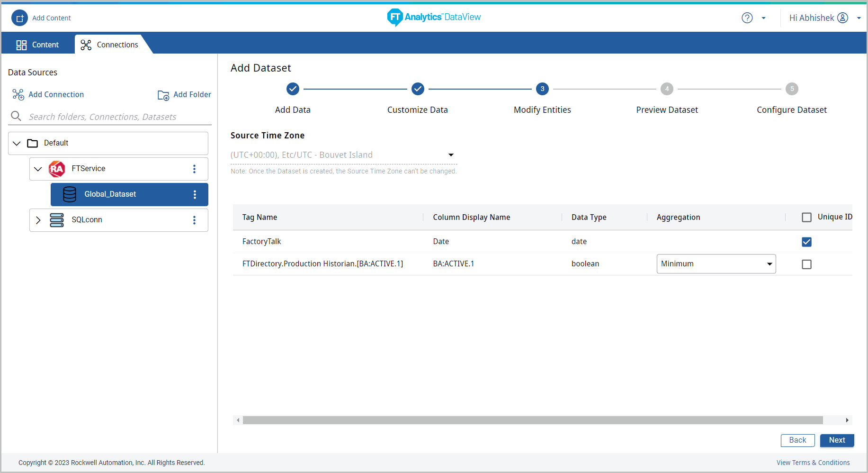Click the Configure Dataset step label
Screen dimensions: 868x473
click(x=792, y=110)
